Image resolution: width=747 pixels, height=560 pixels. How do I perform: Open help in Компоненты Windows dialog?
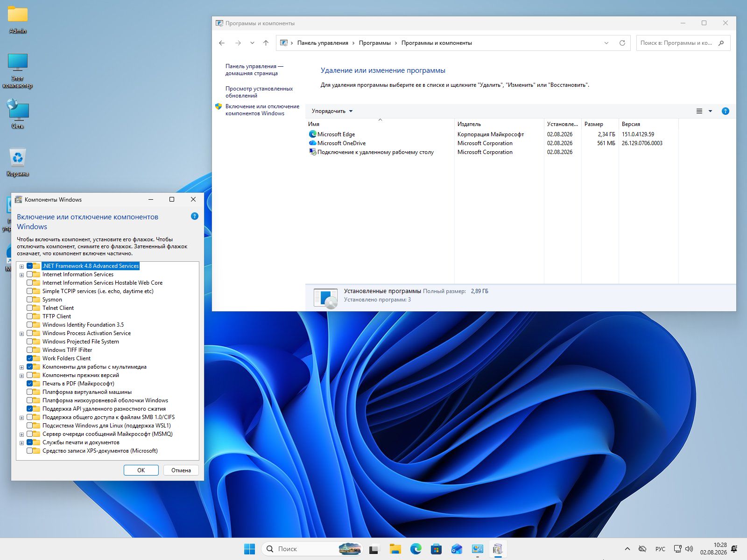[x=195, y=216]
